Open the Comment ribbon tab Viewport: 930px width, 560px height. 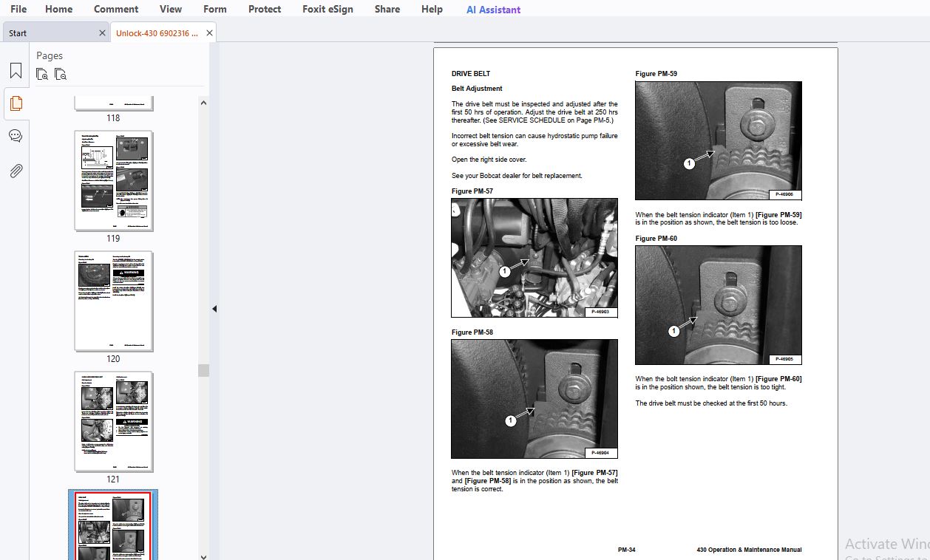tap(116, 9)
